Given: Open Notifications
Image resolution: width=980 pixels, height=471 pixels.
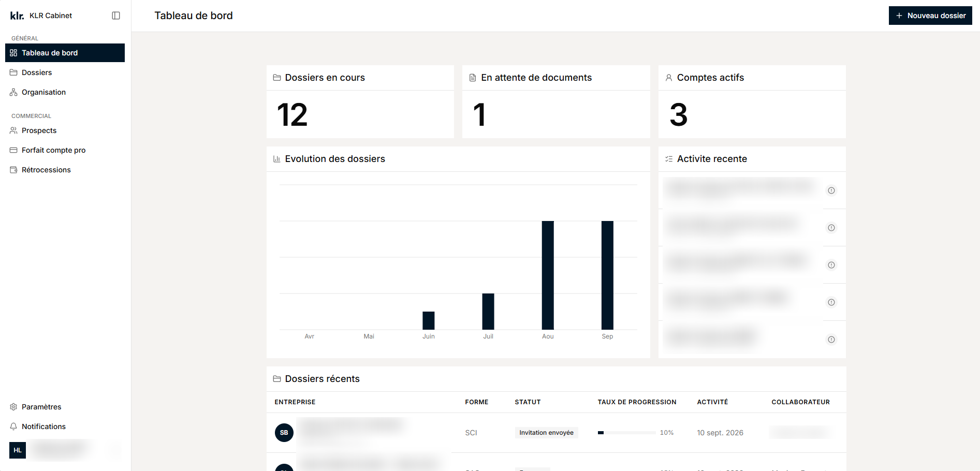Looking at the screenshot, I should (65, 426).
